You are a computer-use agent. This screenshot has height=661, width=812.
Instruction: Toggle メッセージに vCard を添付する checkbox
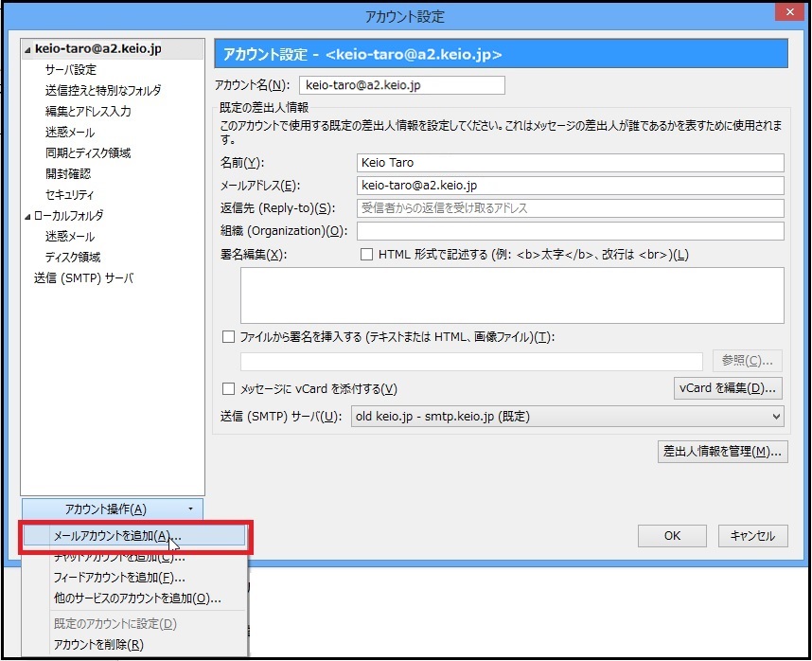pos(228,388)
